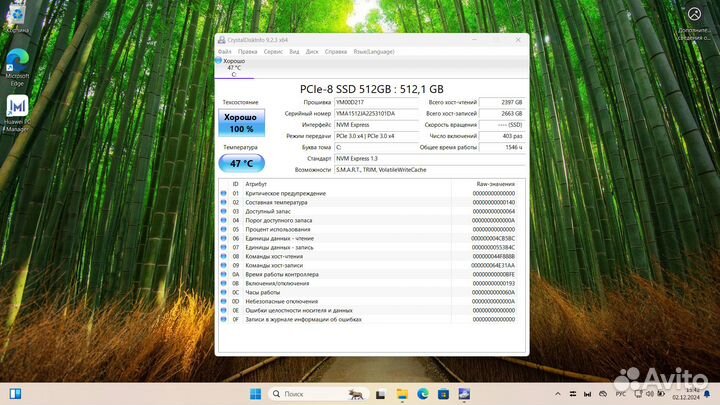This screenshot has width=720, height=405.
Task: Click the status circle for attribute 07
Action: [224, 247]
